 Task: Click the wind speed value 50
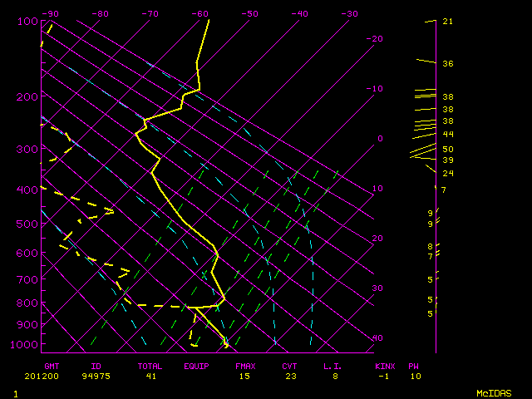(x=447, y=150)
